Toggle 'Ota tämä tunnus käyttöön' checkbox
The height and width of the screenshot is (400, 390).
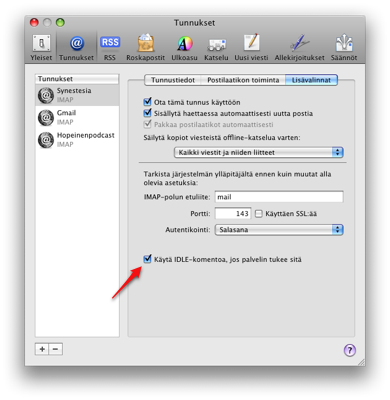(x=147, y=102)
